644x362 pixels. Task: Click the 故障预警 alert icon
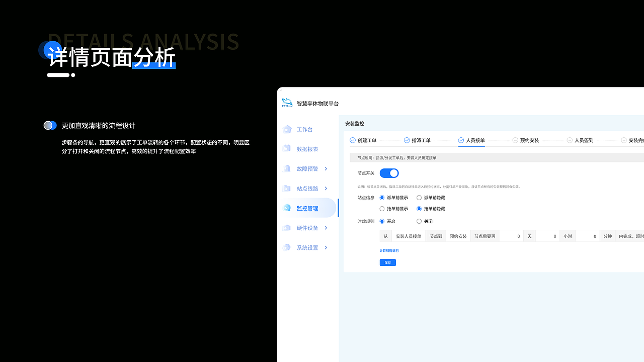[x=288, y=168]
